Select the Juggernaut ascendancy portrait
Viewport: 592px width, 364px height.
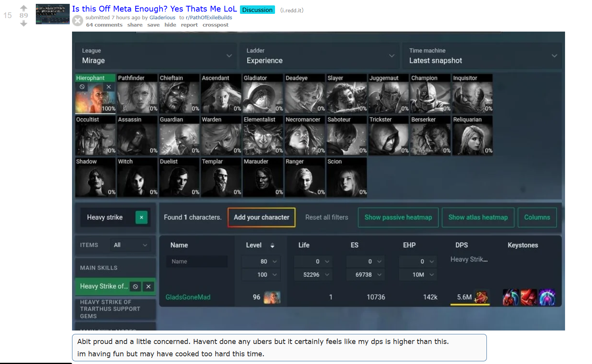[x=389, y=93]
